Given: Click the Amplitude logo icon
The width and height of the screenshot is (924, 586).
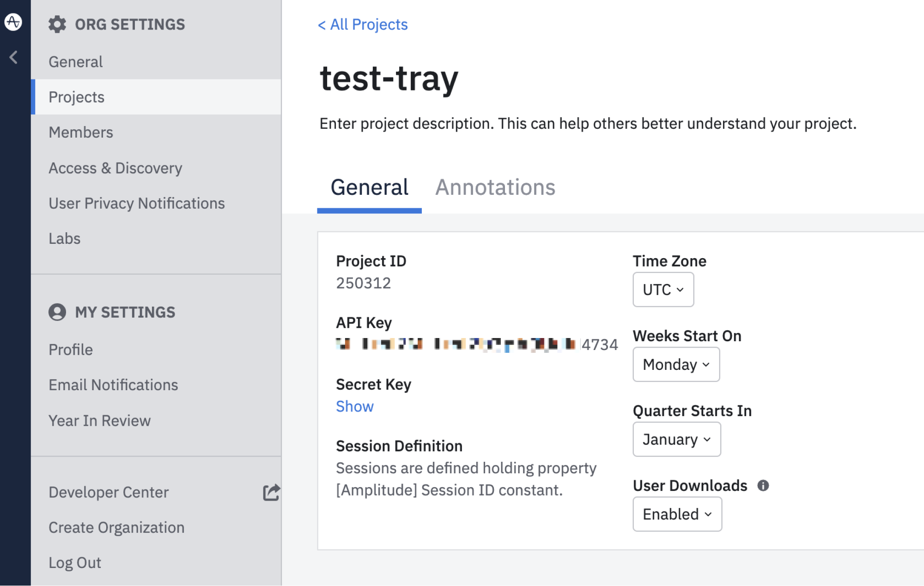Looking at the screenshot, I should click(x=13, y=22).
